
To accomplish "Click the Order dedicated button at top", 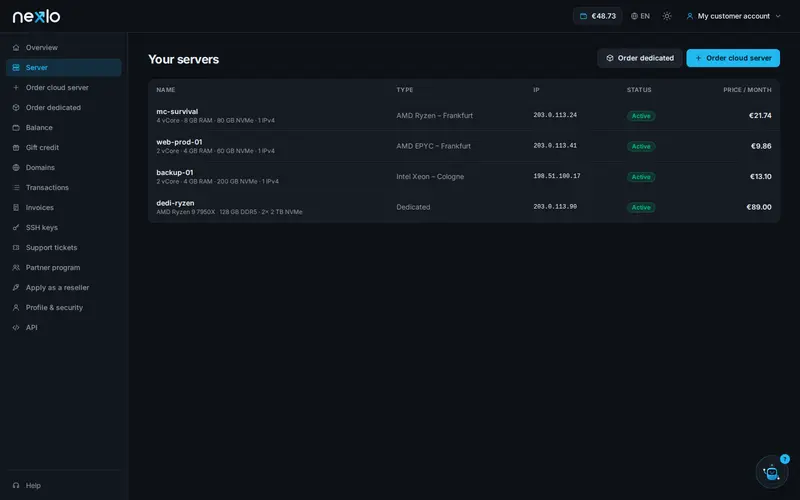I will pyautogui.click(x=640, y=58).
